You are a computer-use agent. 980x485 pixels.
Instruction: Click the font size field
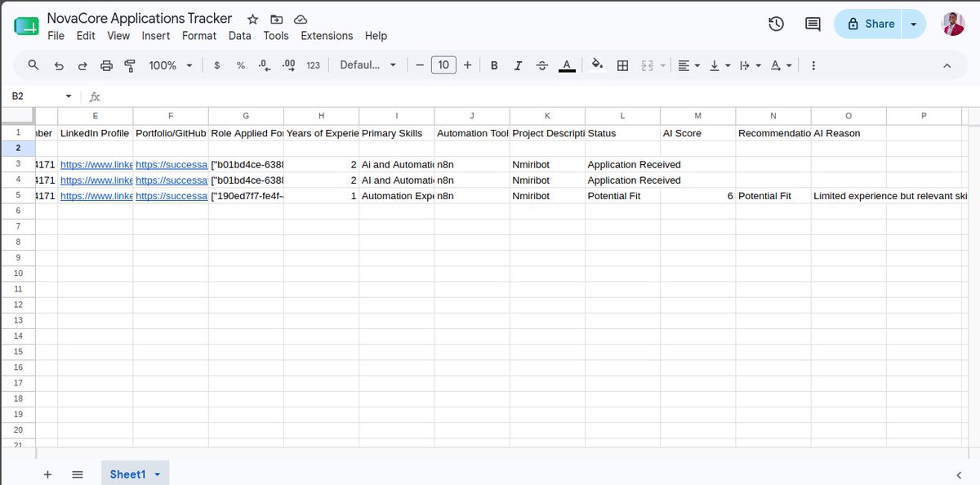pos(443,65)
